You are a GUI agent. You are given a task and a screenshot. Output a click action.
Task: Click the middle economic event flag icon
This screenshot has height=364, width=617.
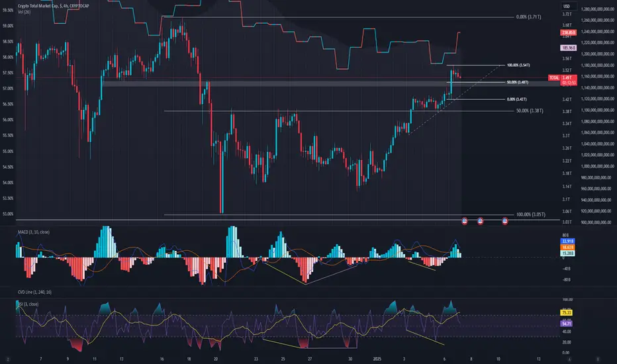pyautogui.click(x=480, y=221)
